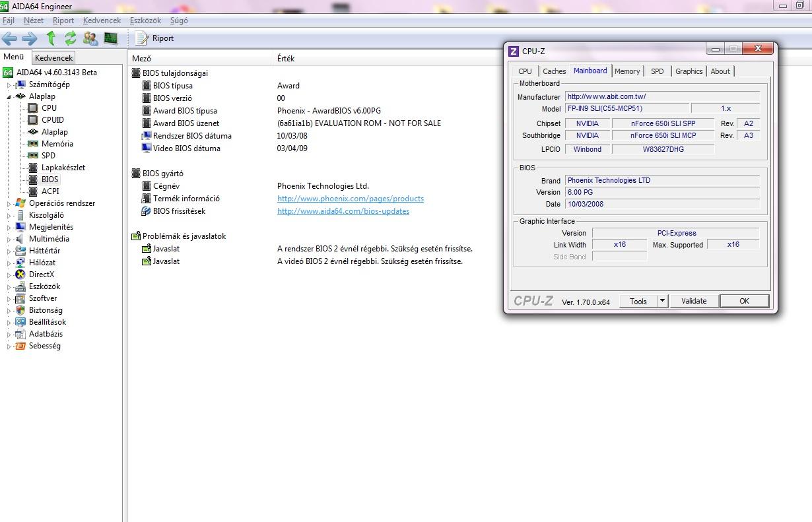Refresh the page with green arrows icon
The width and height of the screenshot is (812, 522).
tap(71, 38)
